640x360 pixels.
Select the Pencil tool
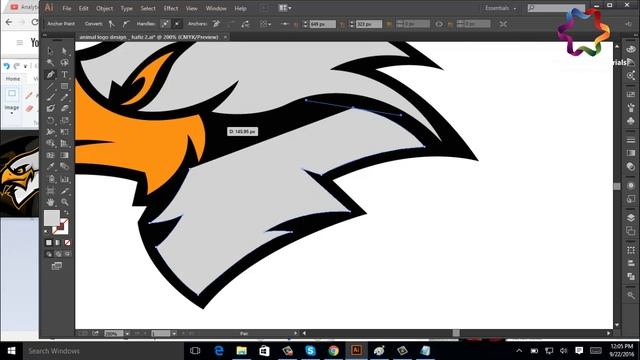[x=64, y=97]
